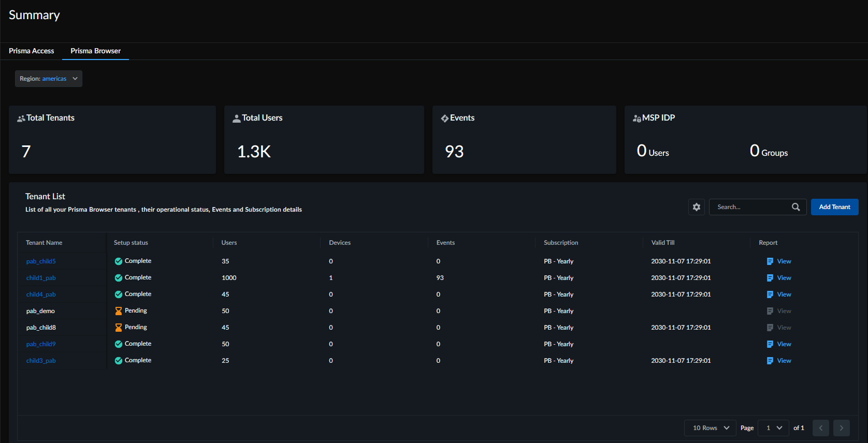Open the child3_pab tenant link

coord(41,361)
